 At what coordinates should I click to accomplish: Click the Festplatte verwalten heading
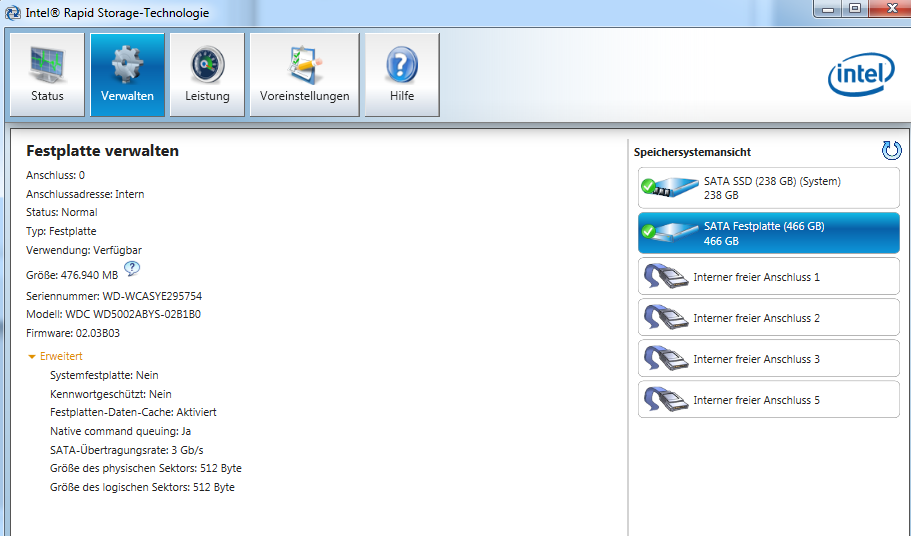click(102, 151)
